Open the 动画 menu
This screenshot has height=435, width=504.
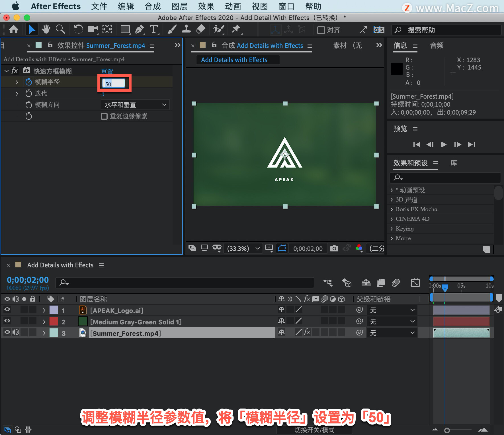click(x=233, y=6)
